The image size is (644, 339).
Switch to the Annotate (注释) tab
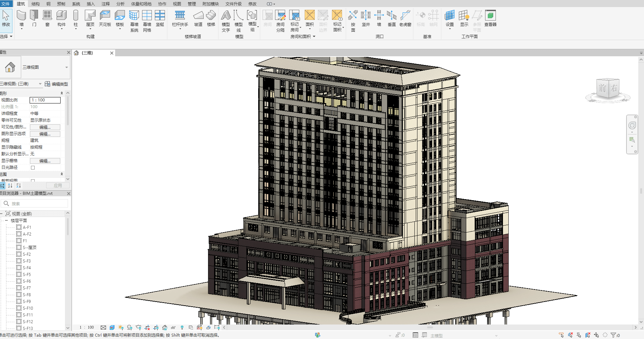(106, 4)
